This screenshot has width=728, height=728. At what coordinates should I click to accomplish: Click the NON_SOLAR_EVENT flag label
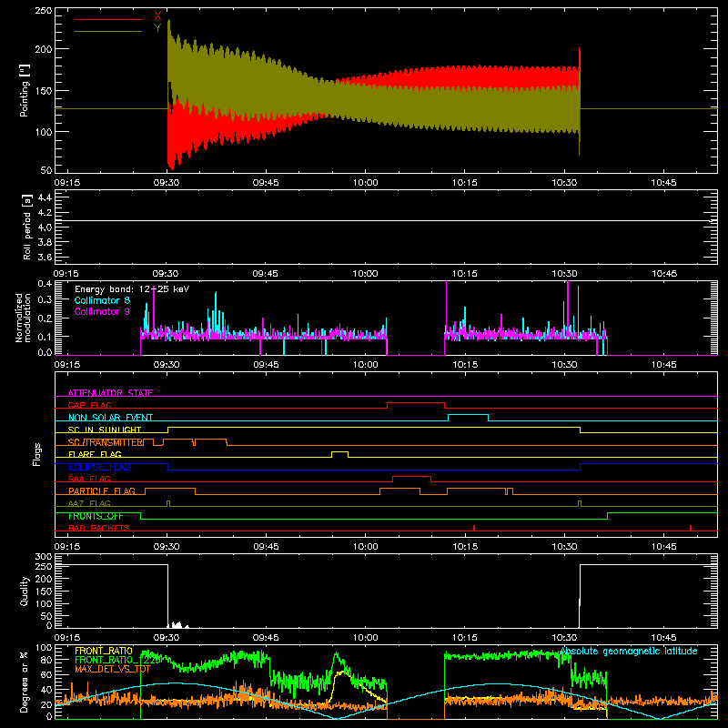click(110, 418)
